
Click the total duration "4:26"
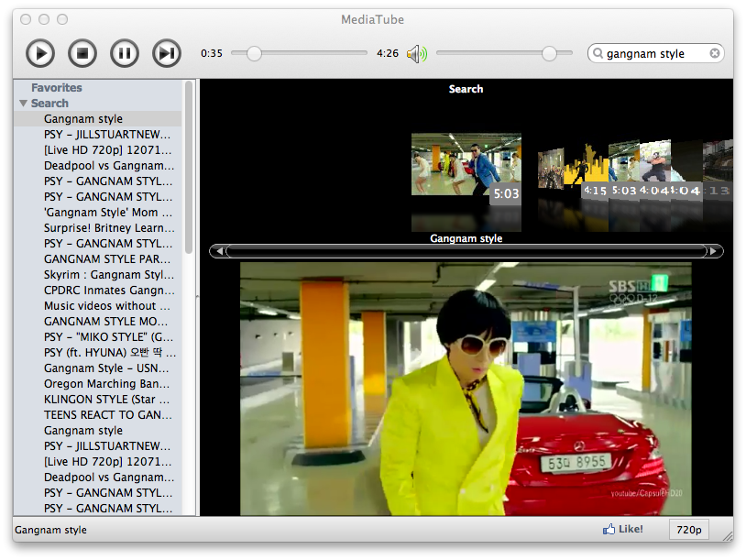[388, 53]
